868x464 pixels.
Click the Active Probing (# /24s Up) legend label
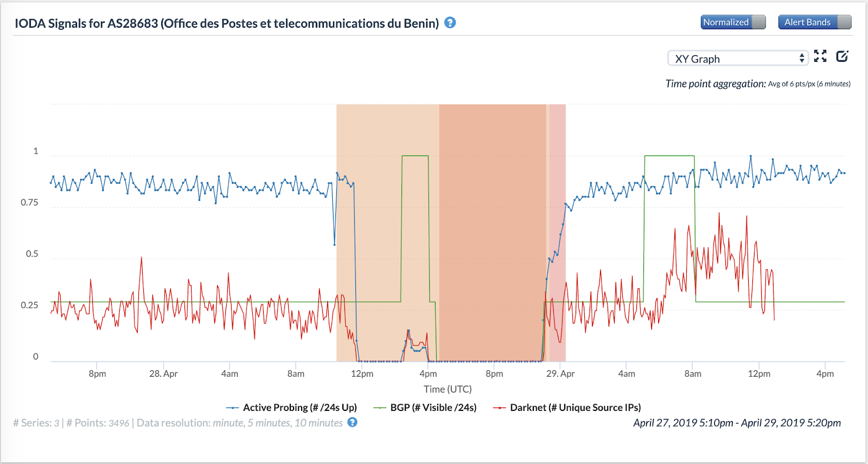pyautogui.click(x=299, y=408)
